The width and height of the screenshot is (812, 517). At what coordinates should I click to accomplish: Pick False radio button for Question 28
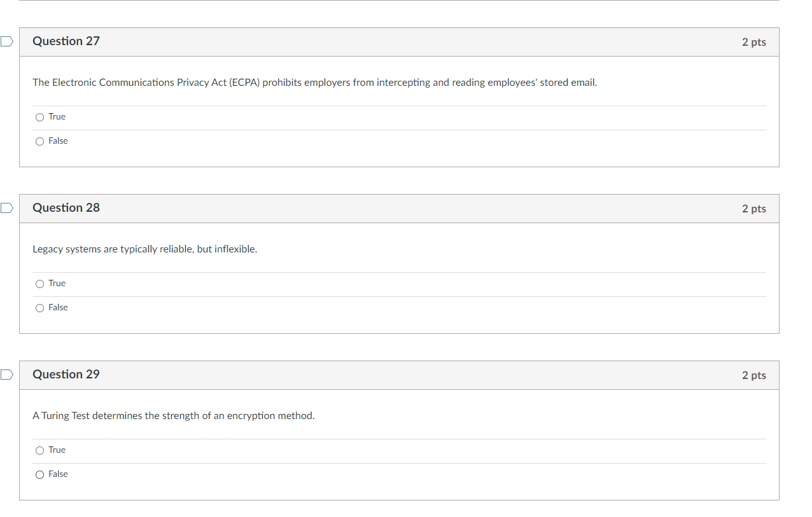click(40, 308)
